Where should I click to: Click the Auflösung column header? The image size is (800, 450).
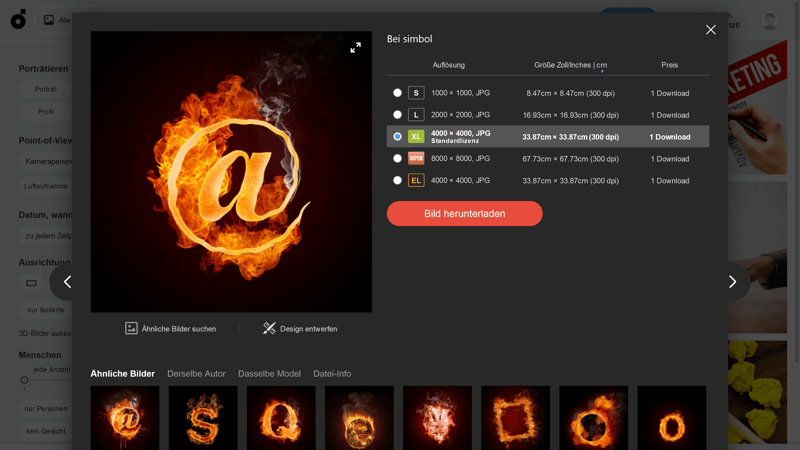tap(448, 65)
